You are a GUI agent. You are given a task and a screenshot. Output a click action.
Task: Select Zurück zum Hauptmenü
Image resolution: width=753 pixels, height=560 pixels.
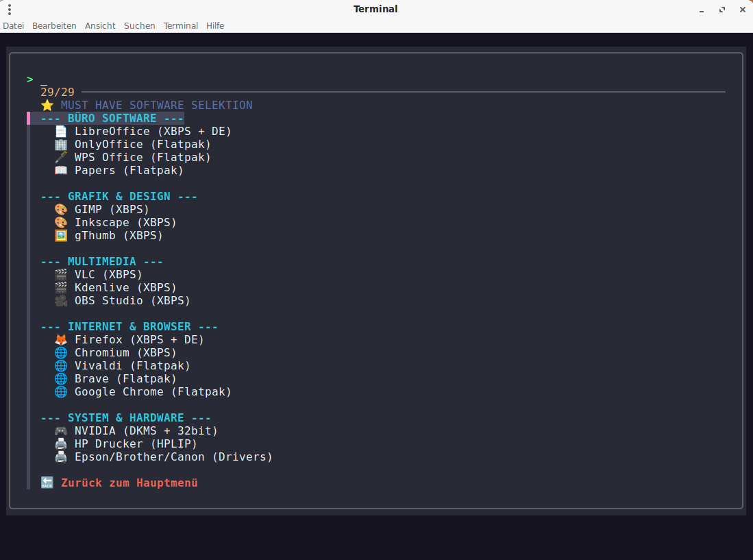coord(129,483)
